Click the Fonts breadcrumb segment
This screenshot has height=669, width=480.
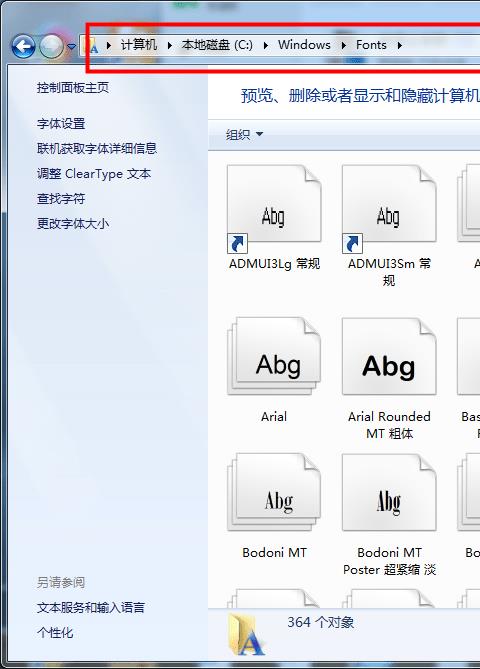371,45
